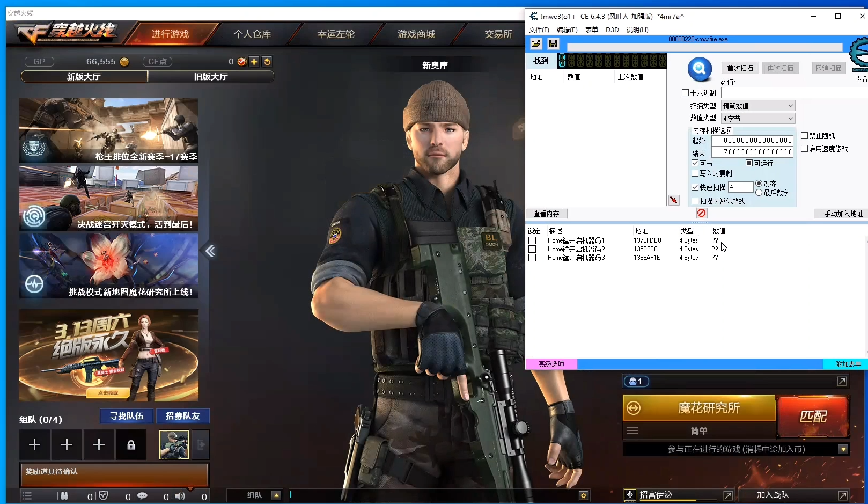Click the locked fourth team slot
Screen dimensions: 868x504
(131, 444)
